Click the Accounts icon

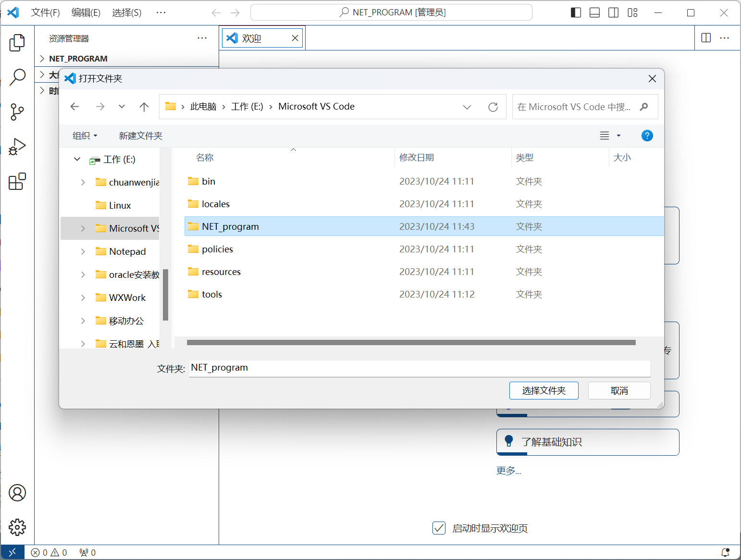point(17,493)
